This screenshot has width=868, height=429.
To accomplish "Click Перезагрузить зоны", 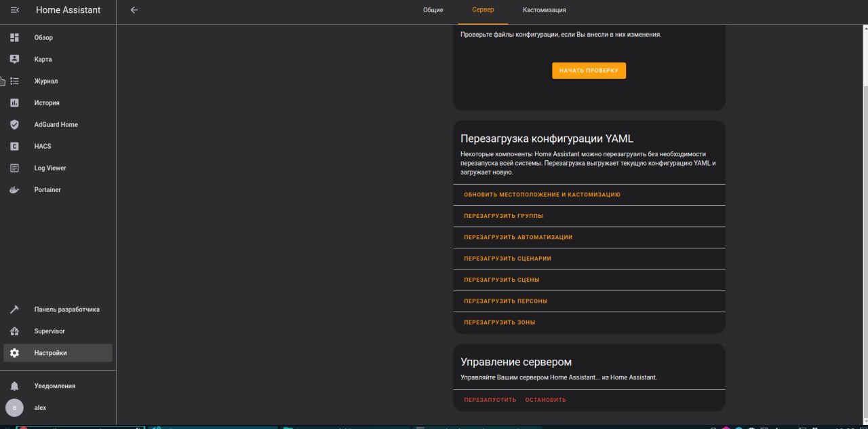I will tap(500, 322).
